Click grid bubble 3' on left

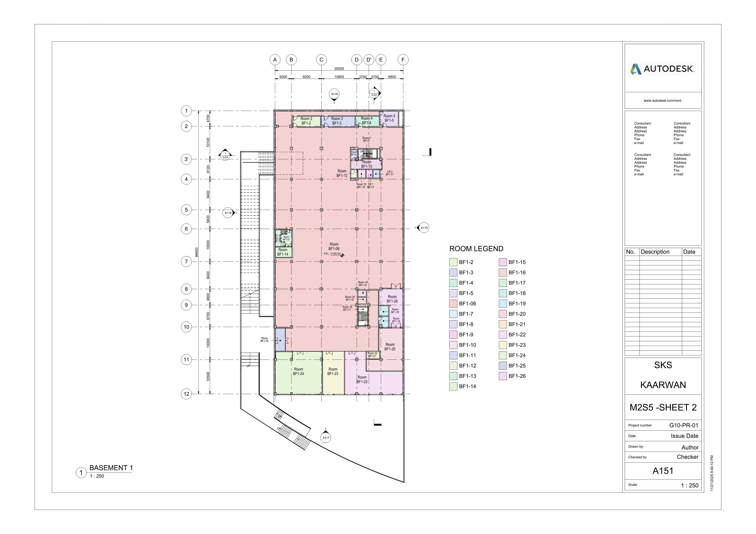tap(186, 159)
